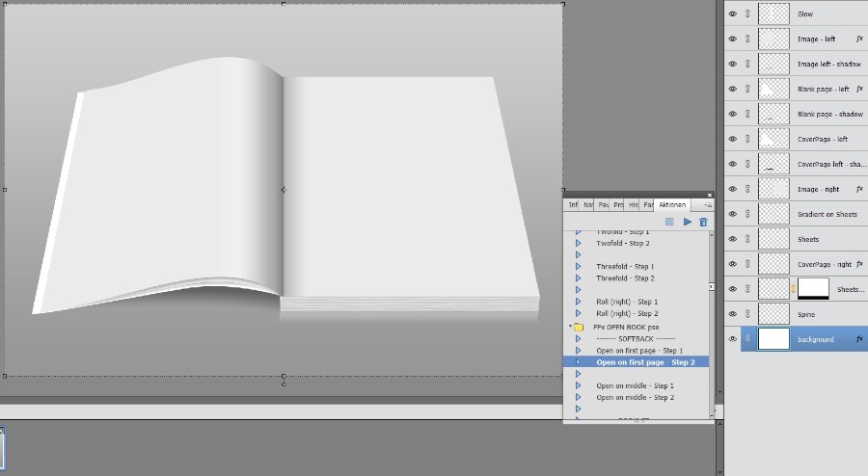868x476 pixels.
Task: Click fx icon on Image - left layer
Action: pos(859,40)
